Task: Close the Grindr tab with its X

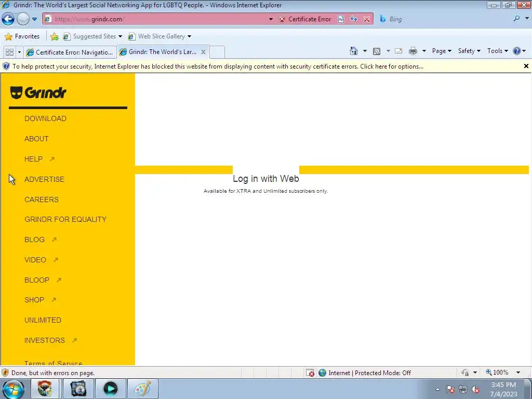Action: [203, 52]
